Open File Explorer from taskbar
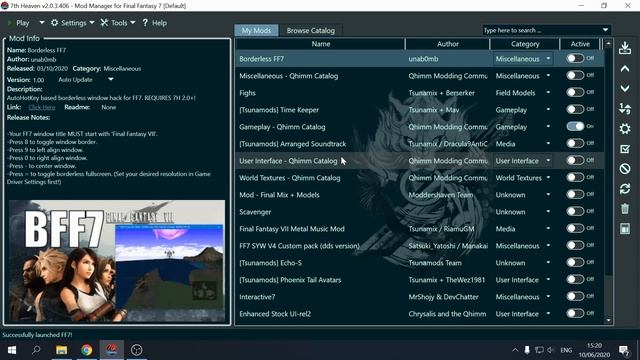Screen dimensions: 640x360 point(62,350)
